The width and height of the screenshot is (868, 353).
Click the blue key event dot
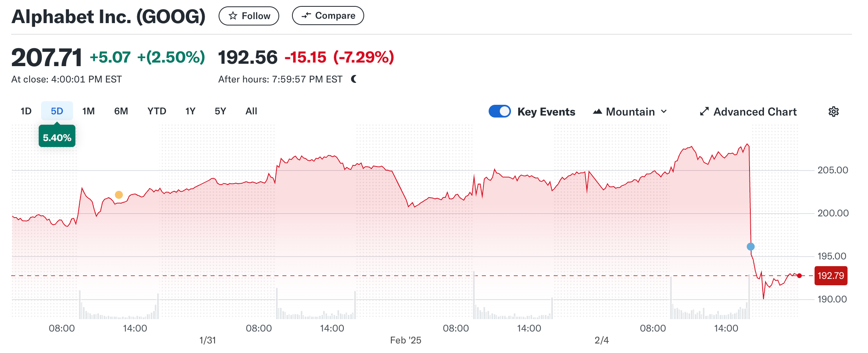pyautogui.click(x=750, y=247)
